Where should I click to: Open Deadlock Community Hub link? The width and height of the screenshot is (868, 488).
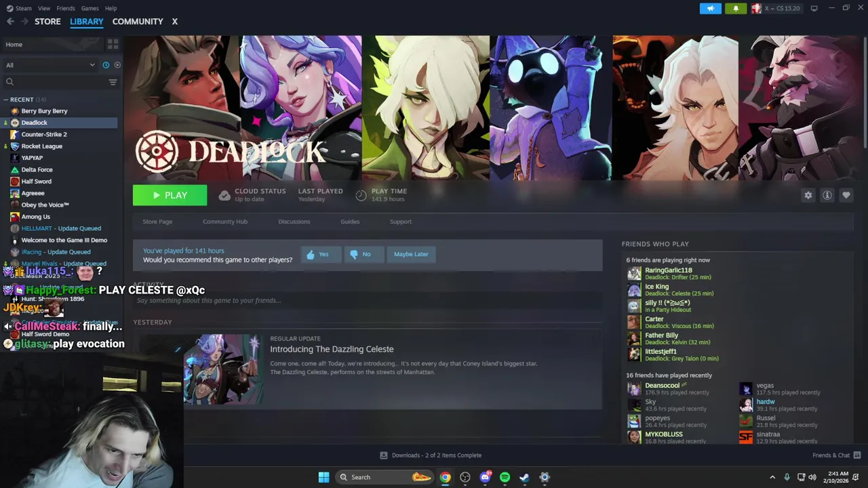225,222
